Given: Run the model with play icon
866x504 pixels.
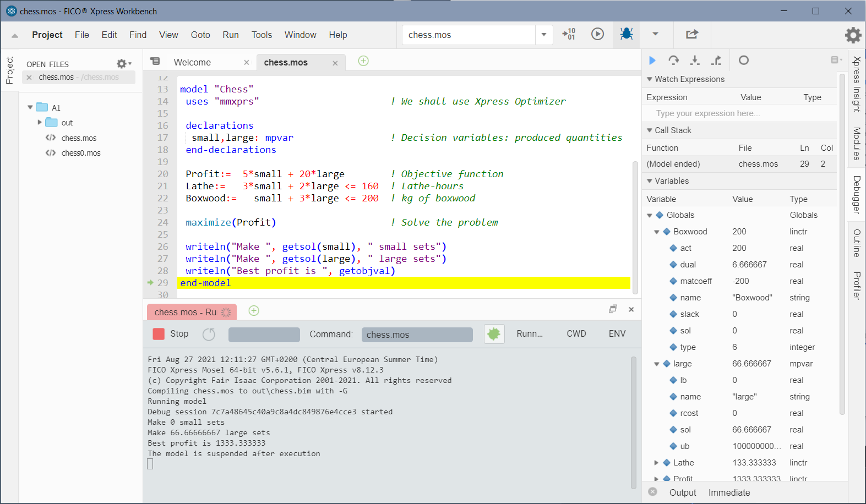Looking at the screenshot, I should pyautogui.click(x=597, y=34).
